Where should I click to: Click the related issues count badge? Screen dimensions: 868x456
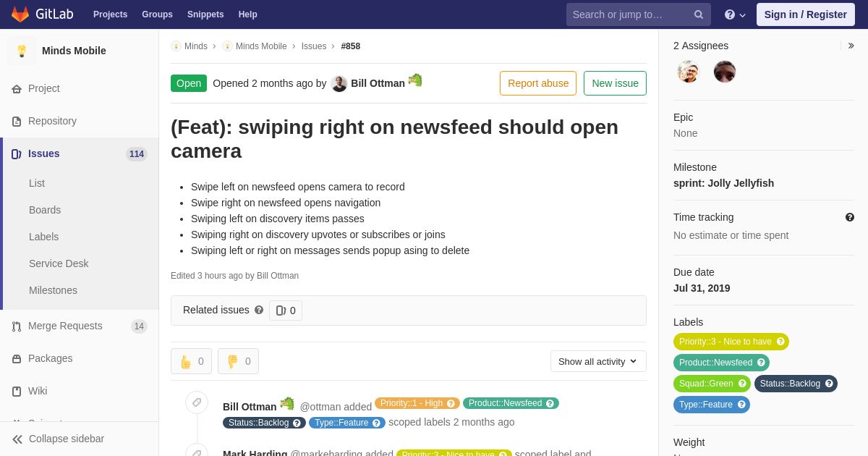tap(286, 311)
